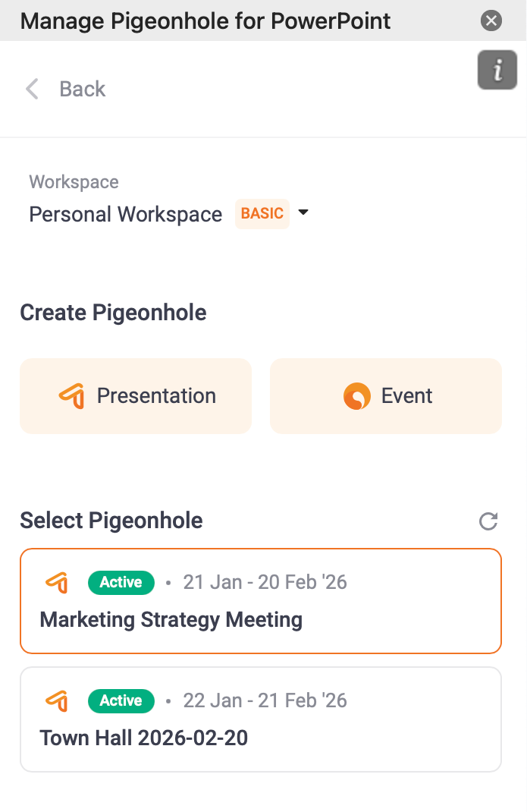
Task: Click the BASIC plan badge
Action: (262, 214)
